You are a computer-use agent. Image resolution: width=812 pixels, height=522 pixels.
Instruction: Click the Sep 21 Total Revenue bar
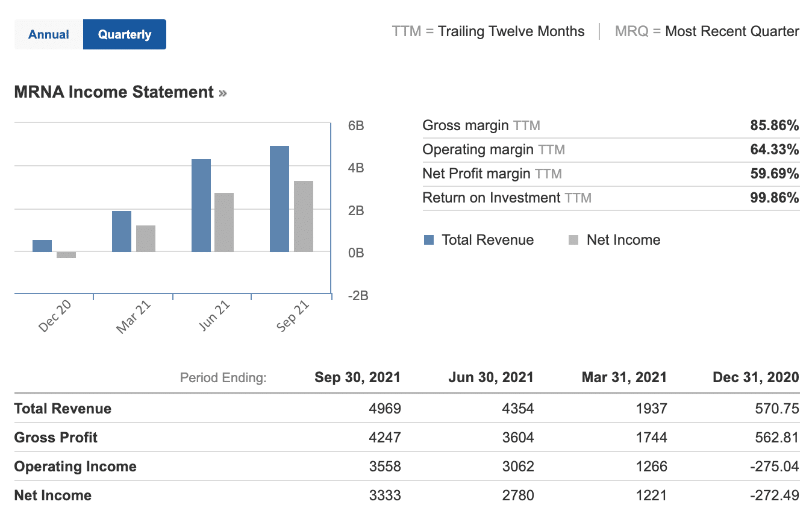click(x=280, y=199)
